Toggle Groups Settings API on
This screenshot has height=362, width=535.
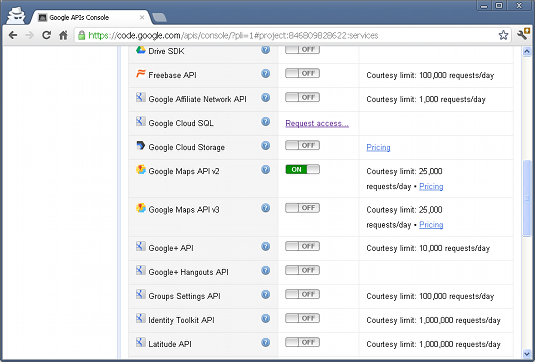(x=302, y=294)
